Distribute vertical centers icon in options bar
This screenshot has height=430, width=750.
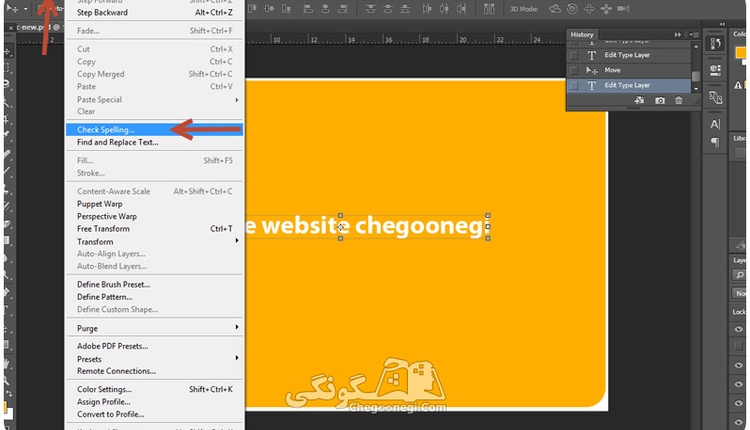click(388, 9)
